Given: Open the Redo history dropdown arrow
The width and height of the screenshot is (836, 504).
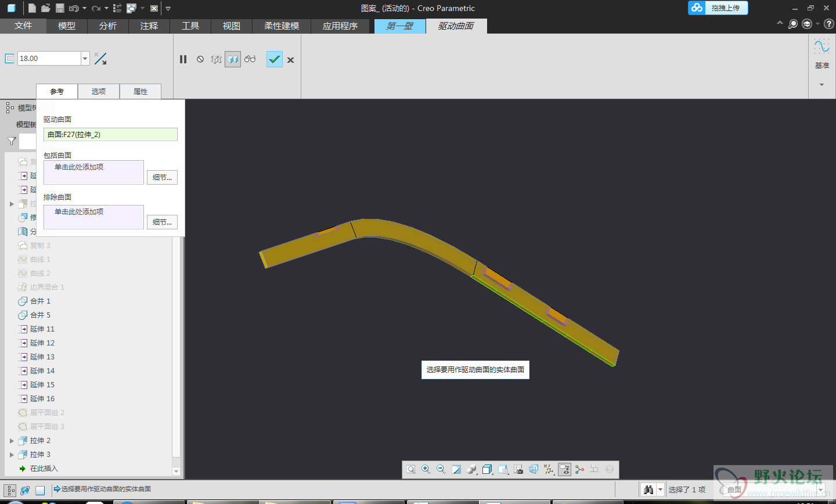Looking at the screenshot, I should click(106, 8).
